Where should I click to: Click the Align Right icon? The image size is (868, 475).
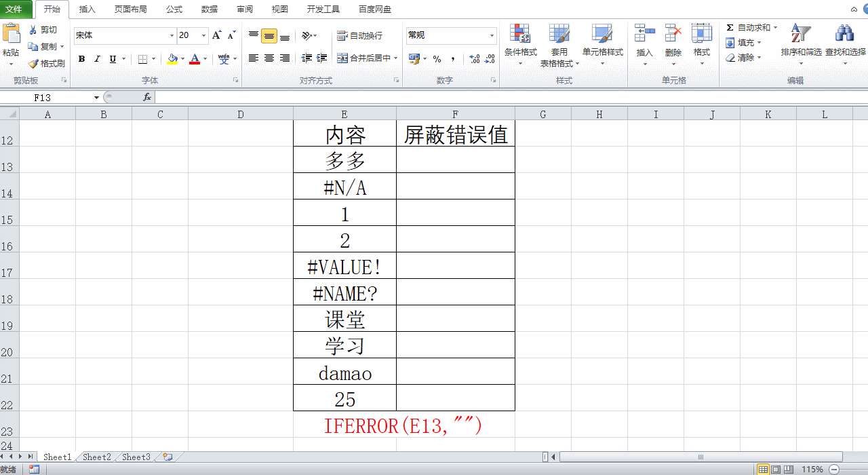click(x=285, y=58)
